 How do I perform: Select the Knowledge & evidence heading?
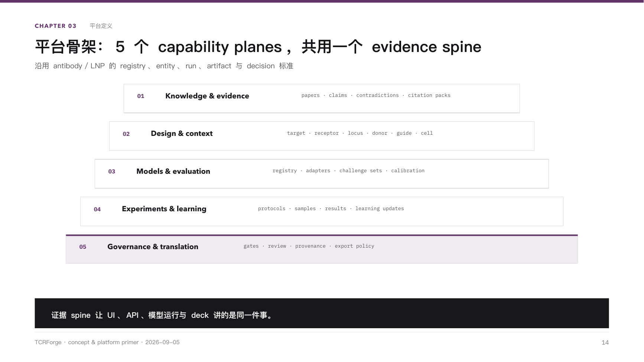(x=207, y=96)
